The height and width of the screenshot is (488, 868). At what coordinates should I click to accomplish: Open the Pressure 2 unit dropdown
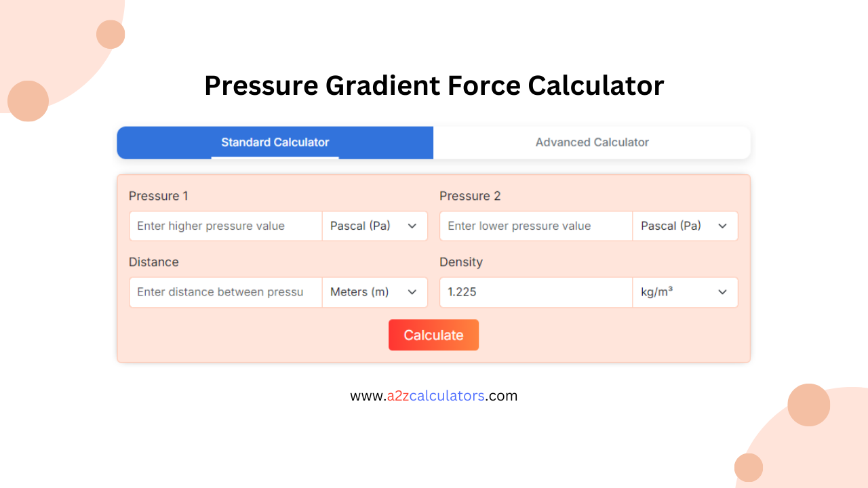click(685, 226)
